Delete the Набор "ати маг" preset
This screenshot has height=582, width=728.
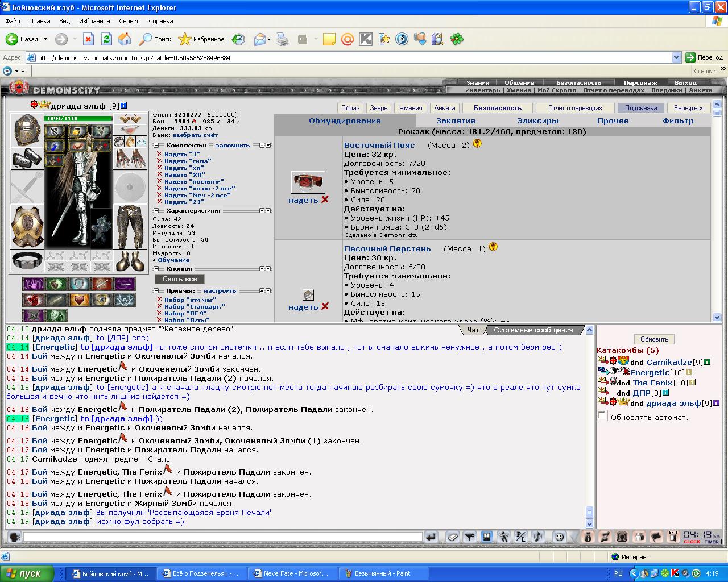pyautogui.click(x=160, y=300)
